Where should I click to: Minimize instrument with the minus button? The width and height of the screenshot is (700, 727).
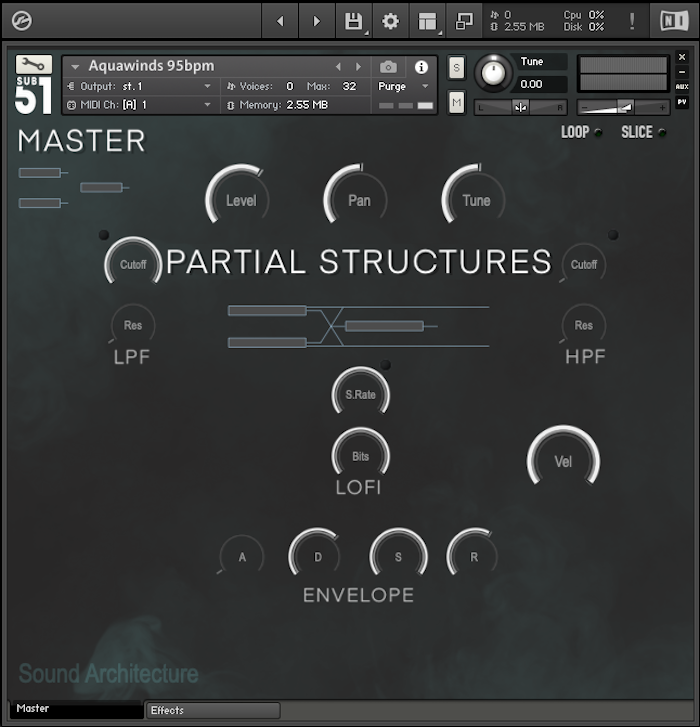tap(682, 72)
